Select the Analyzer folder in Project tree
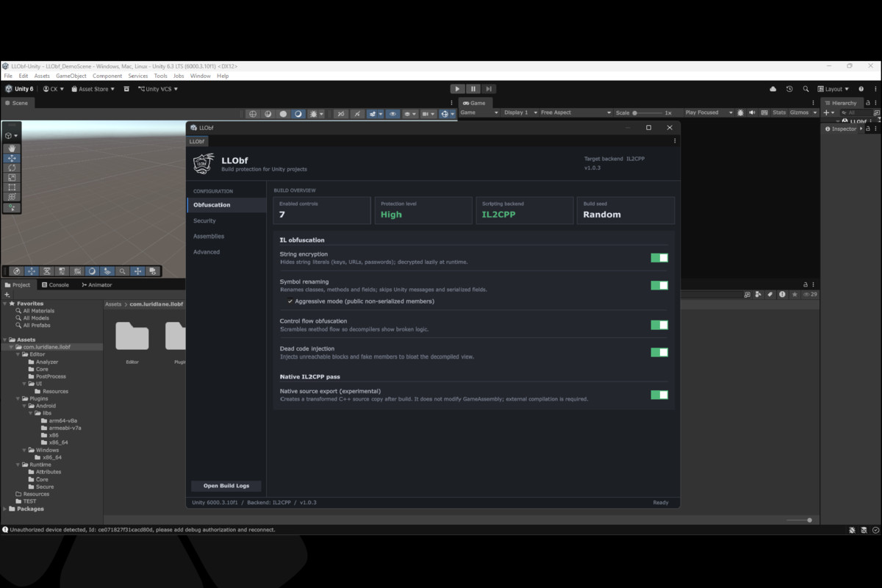 tap(47, 362)
